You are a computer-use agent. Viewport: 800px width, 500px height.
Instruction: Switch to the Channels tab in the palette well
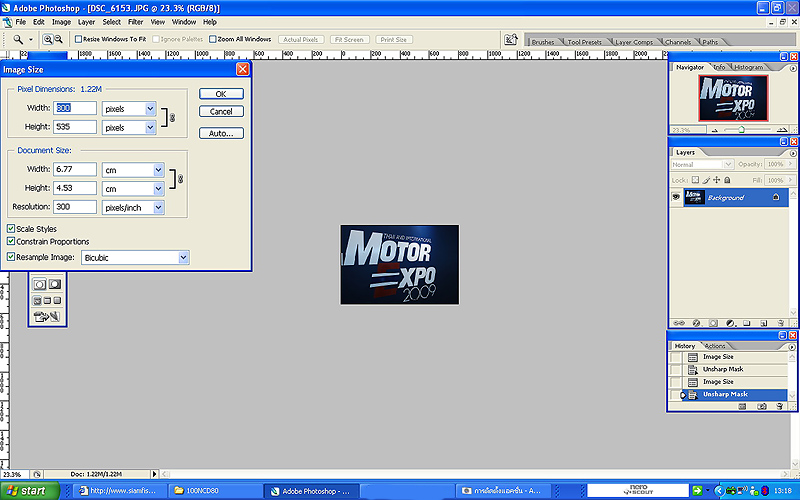[x=678, y=42]
